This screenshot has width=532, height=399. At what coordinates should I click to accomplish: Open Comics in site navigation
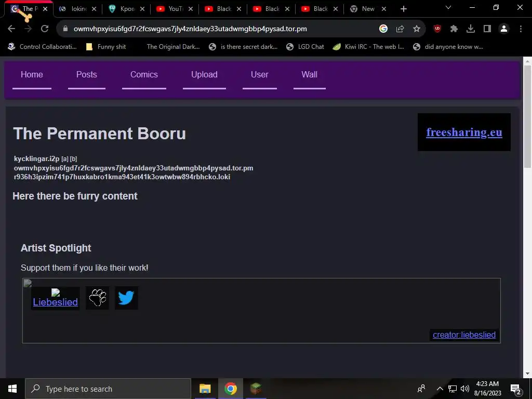pos(144,75)
